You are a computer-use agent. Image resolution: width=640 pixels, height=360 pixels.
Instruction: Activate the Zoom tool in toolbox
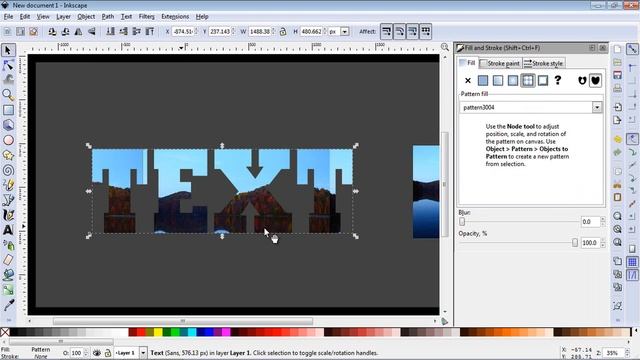(x=8, y=95)
